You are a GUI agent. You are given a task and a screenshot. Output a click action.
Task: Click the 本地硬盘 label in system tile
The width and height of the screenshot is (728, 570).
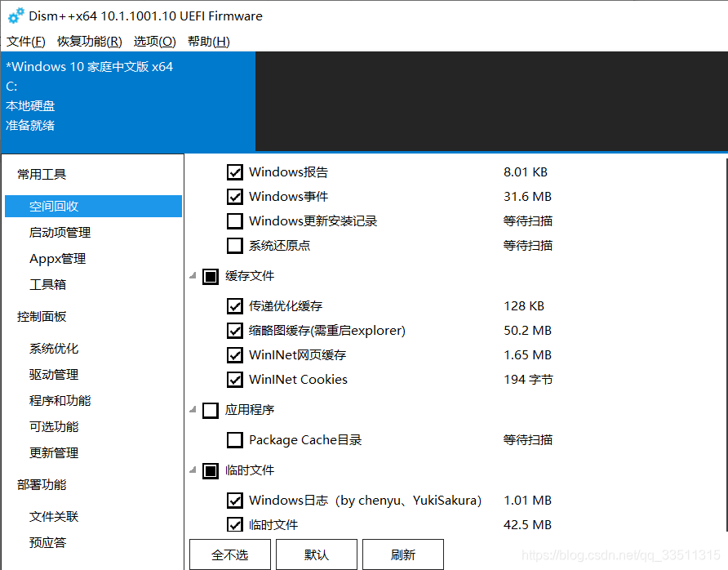pyautogui.click(x=30, y=106)
